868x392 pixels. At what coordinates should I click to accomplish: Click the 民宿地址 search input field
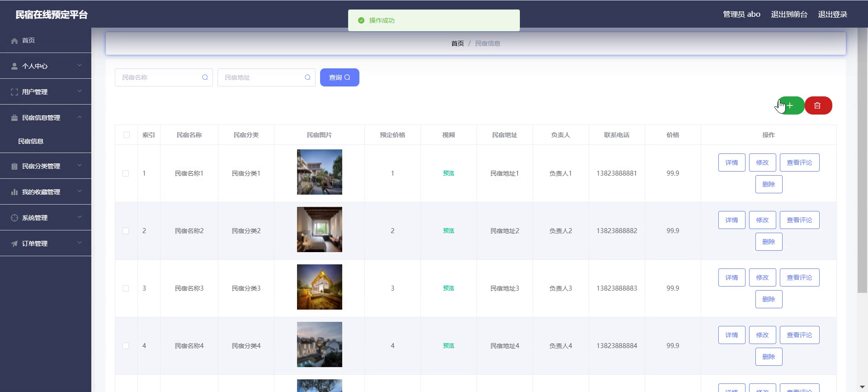266,77
